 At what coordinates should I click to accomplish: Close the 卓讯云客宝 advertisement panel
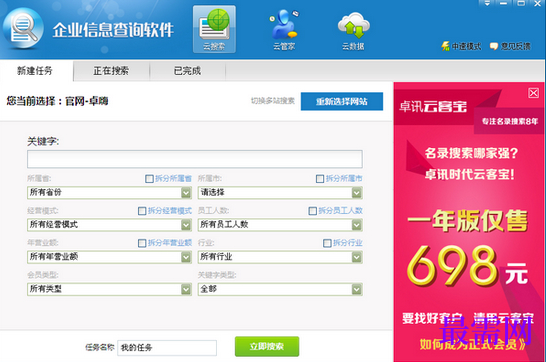pos(533,93)
